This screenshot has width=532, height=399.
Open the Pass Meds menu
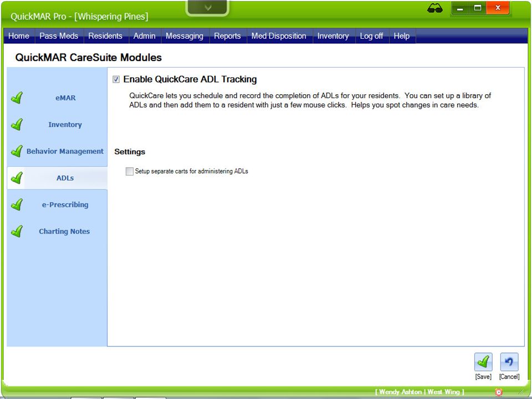click(59, 36)
